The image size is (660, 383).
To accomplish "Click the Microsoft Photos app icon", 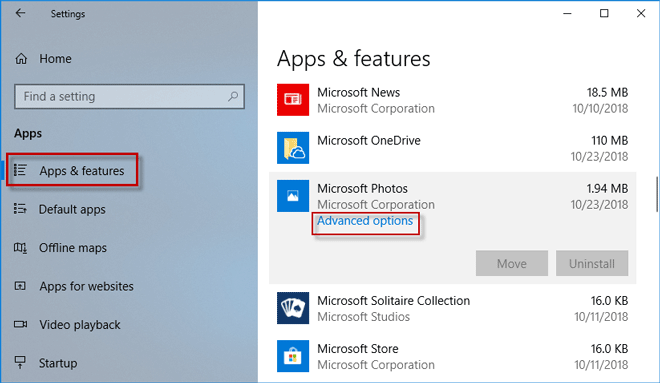I will coord(293,196).
